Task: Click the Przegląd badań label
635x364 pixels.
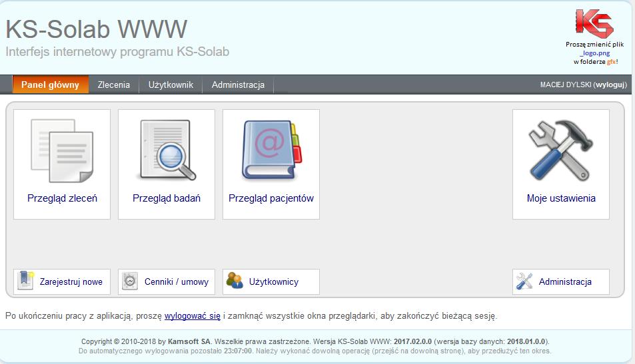Action: 167,198
